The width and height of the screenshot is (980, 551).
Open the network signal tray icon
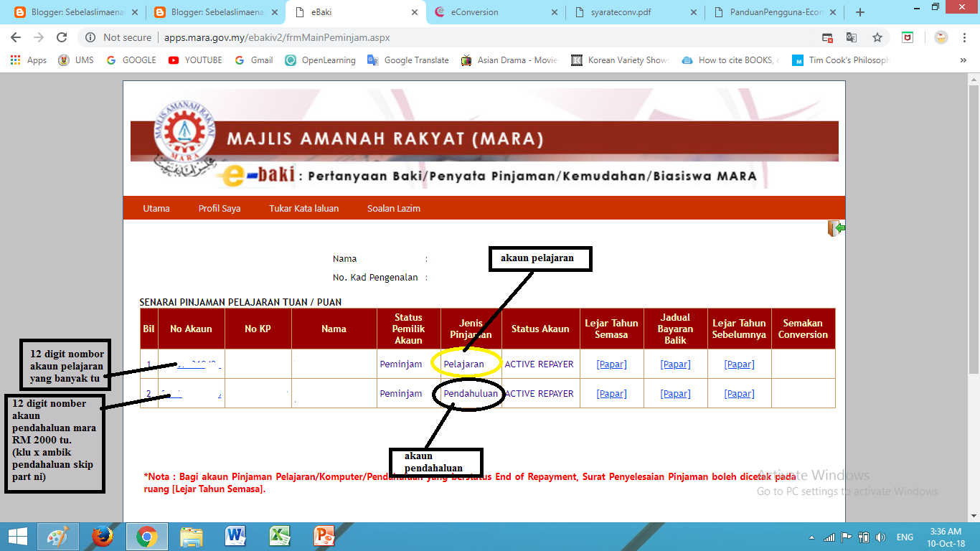pyautogui.click(x=829, y=537)
